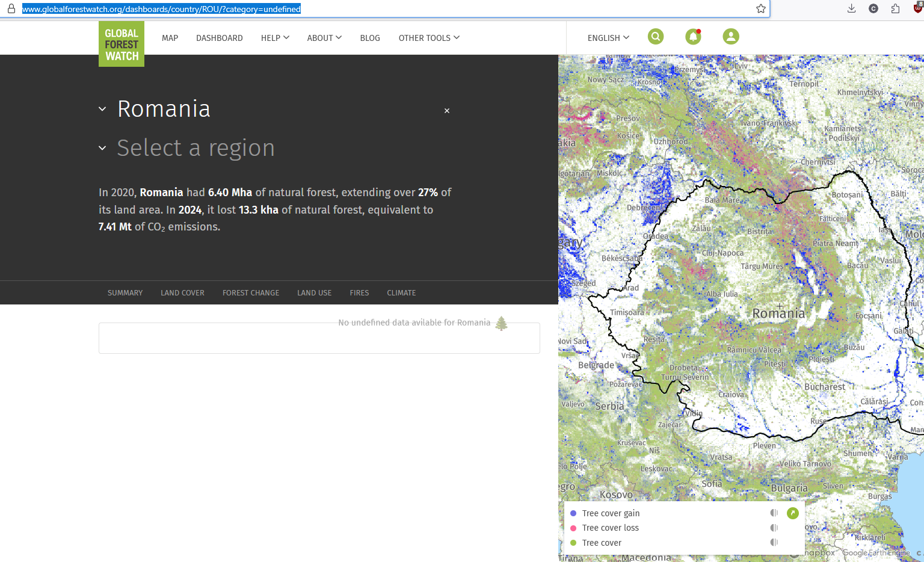Switch to the FIRES tab
Viewport: 924px width, 562px height.
point(359,293)
